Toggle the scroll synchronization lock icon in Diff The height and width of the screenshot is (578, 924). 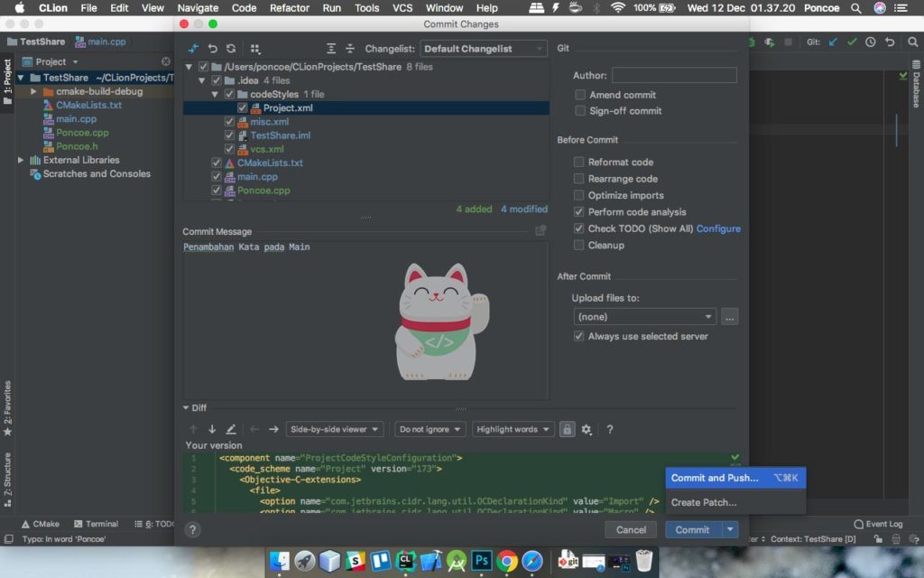pos(567,429)
